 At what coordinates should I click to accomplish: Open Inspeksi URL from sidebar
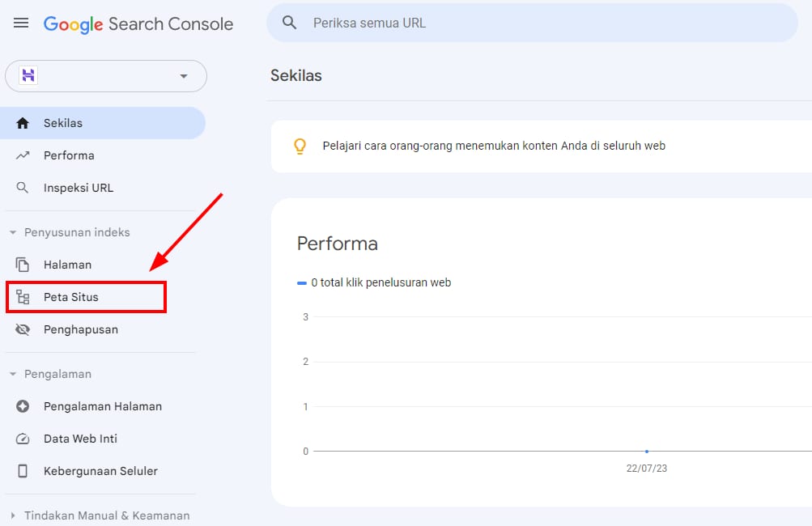79,188
